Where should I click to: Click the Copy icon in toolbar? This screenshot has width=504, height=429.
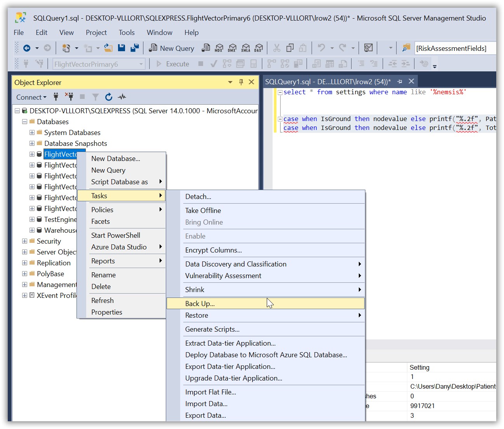290,48
